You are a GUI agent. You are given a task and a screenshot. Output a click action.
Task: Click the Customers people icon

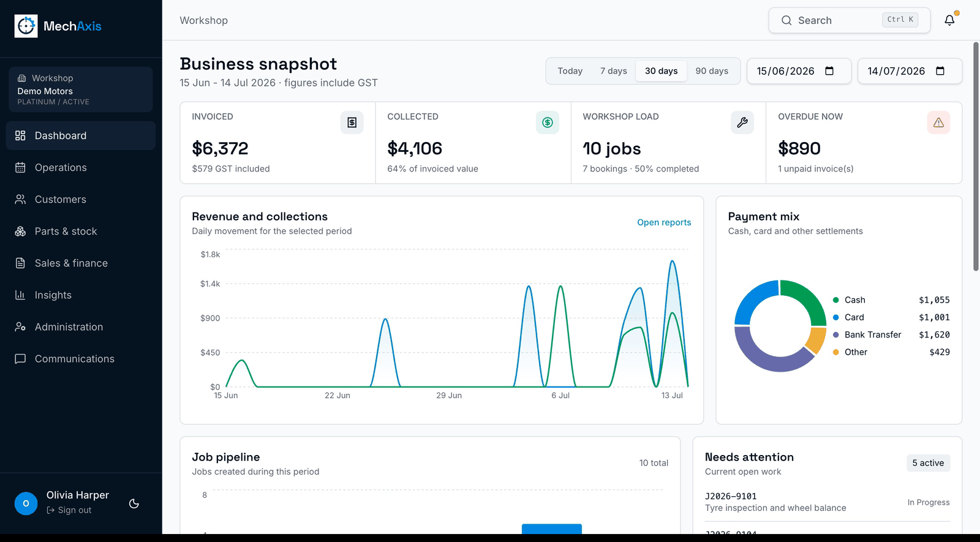coord(20,199)
